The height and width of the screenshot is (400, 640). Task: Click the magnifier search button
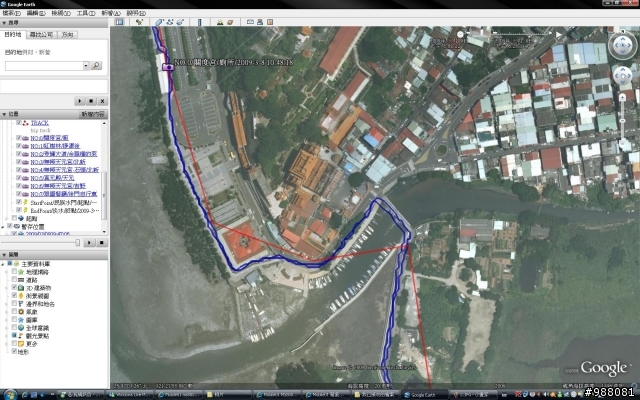96,65
